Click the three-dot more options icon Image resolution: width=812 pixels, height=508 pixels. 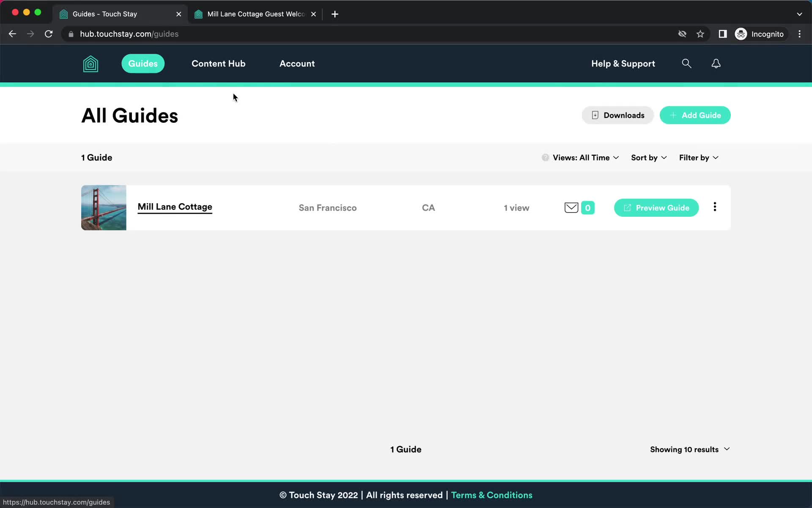coord(715,207)
